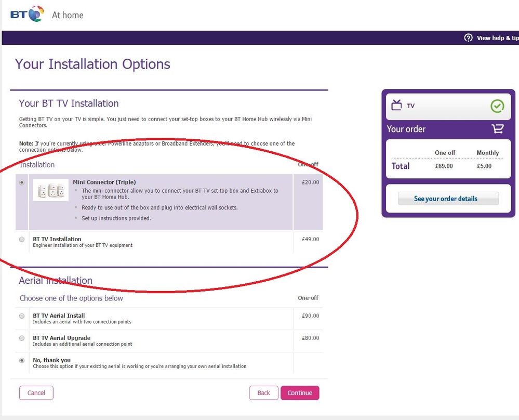Select the No, thank you radio button

pos(22,360)
